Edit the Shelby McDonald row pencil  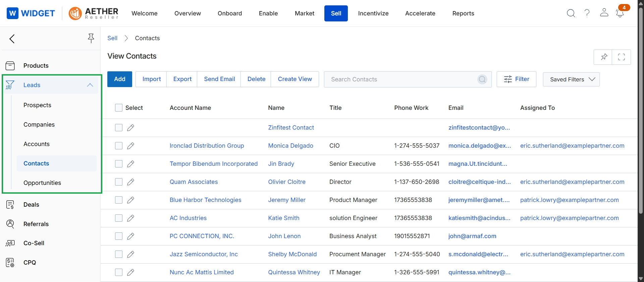pos(131,254)
